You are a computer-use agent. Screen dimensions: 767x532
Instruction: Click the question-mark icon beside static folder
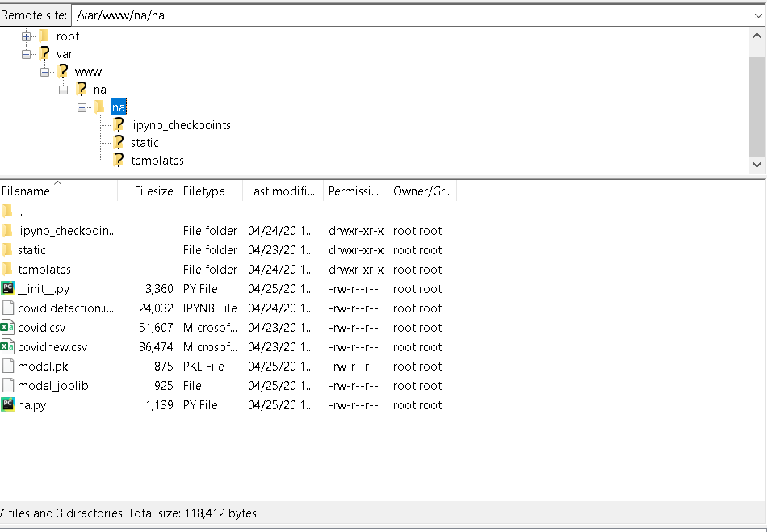[x=118, y=142]
